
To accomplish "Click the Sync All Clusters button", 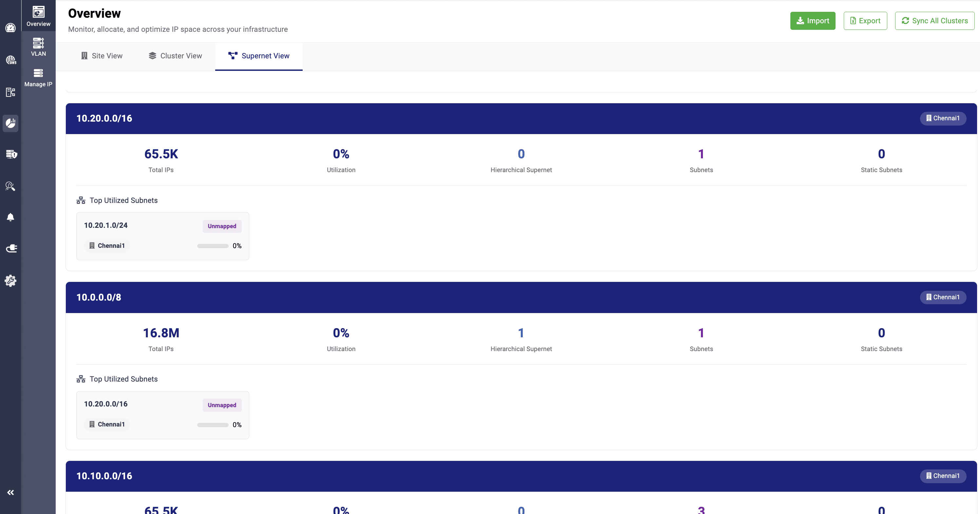I will coord(934,21).
